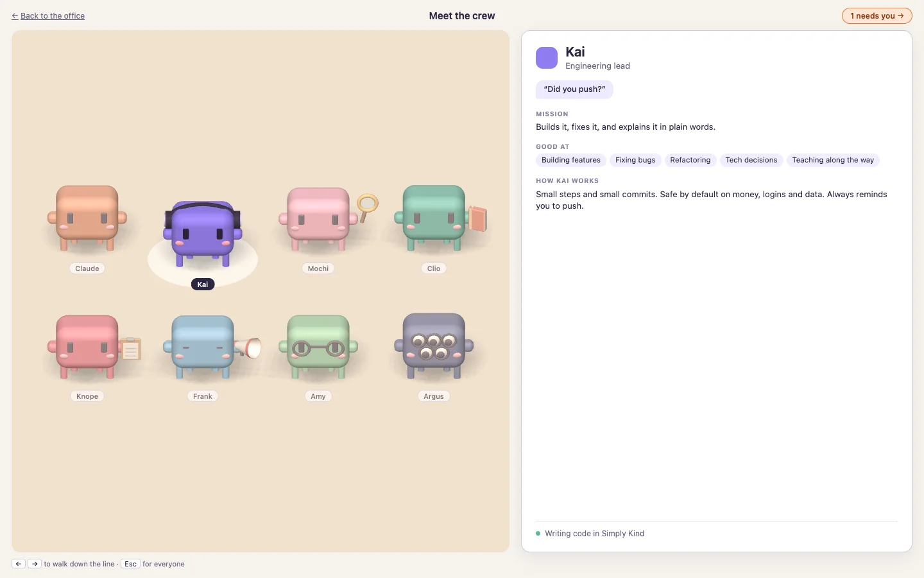Image resolution: width=924 pixels, height=578 pixels.
Task: Click the Claude name label
Action: [x=87, y=268]
